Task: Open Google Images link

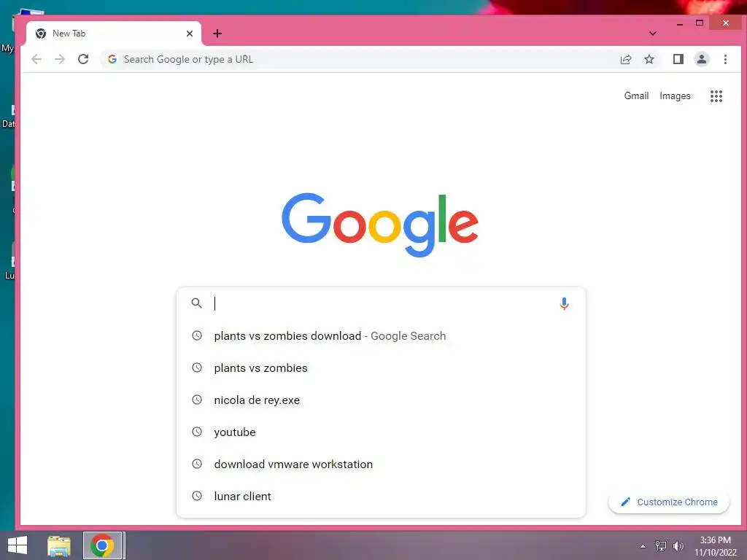Action: click(x=675, y=96)
